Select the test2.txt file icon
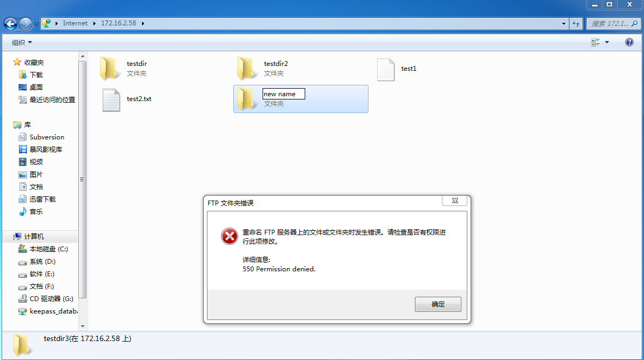The image size is (644, 360). [111, 100]
